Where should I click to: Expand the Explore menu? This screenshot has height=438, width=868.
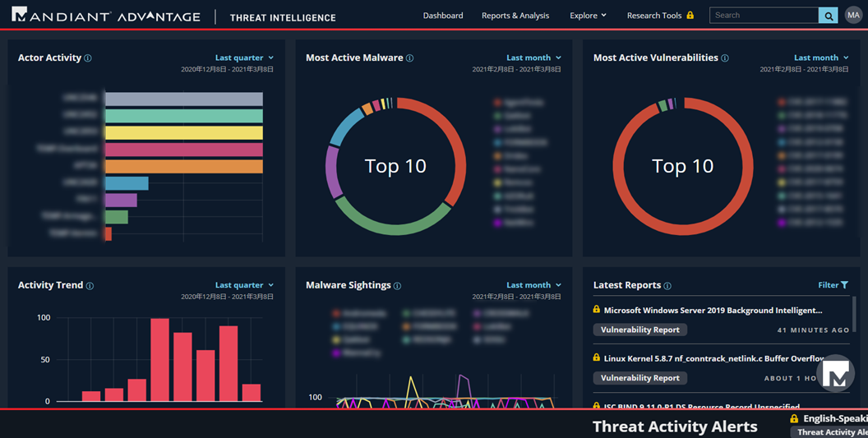588,16
